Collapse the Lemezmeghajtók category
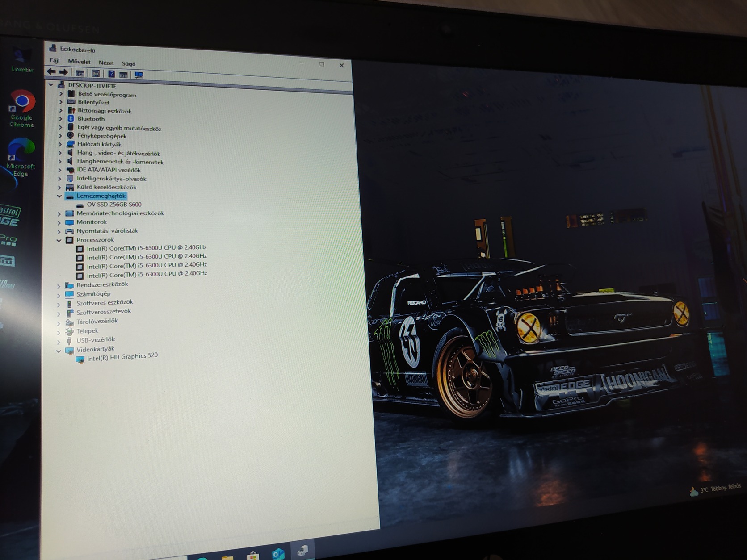 coord(59,196)
